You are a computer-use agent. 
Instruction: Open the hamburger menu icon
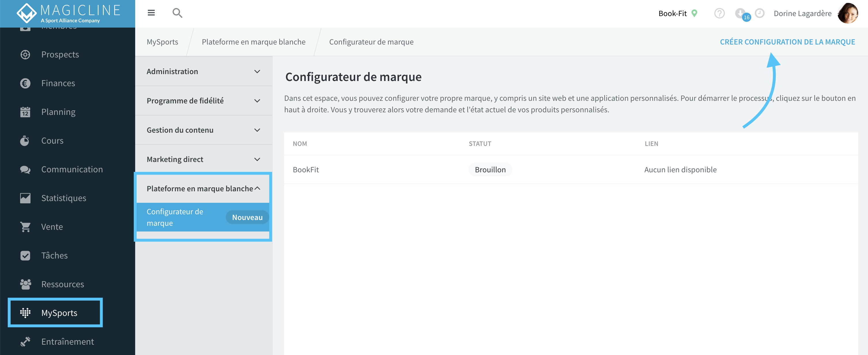point(151,13)
